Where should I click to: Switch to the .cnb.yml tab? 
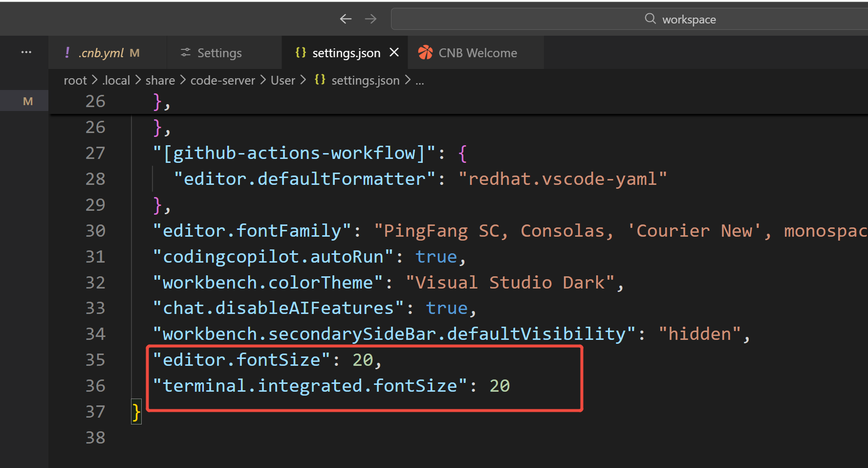[x=102, y=53]
